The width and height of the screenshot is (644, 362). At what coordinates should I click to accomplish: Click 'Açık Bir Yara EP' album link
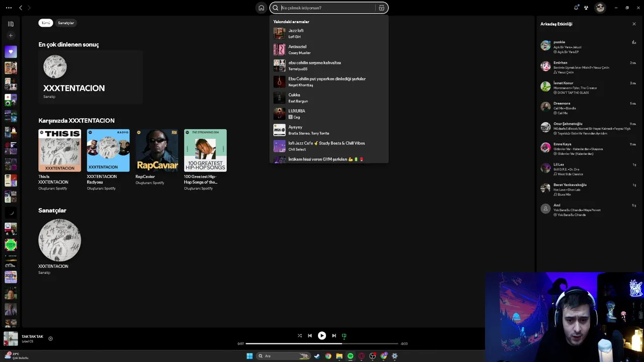(x=568, y=52)
